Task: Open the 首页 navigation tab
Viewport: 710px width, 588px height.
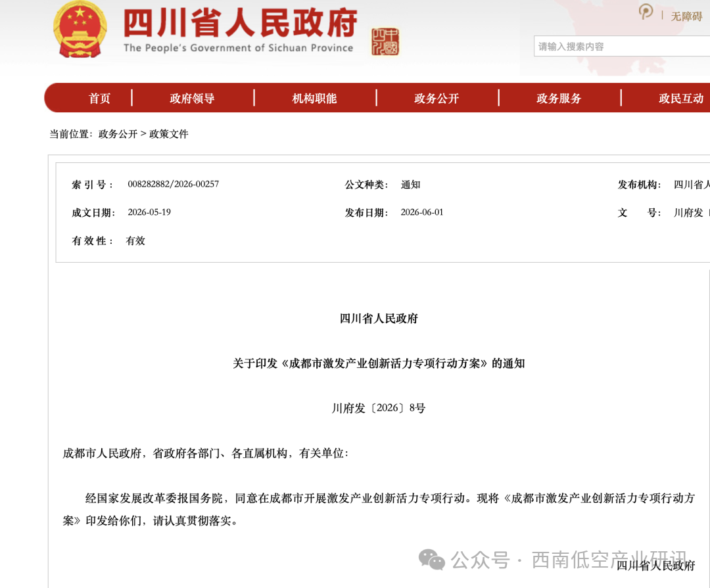Action: pyautogui.click(x=100, y=99)
